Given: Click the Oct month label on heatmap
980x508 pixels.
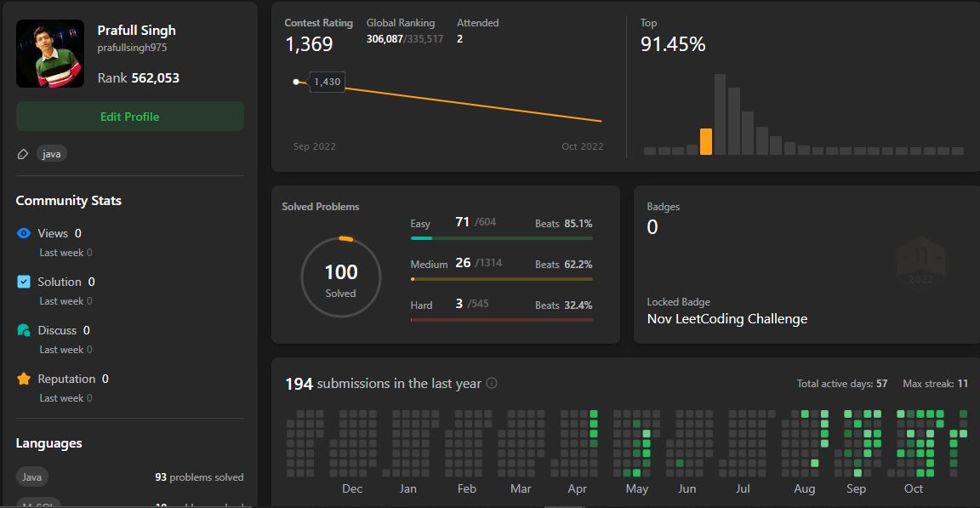Looking at the screenshot, I should click(913, 488).
